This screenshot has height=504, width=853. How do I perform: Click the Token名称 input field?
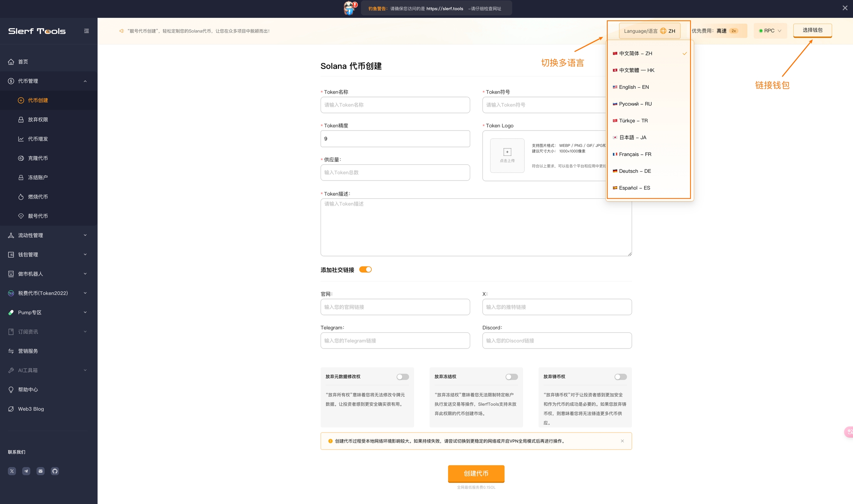coord(395,105)
